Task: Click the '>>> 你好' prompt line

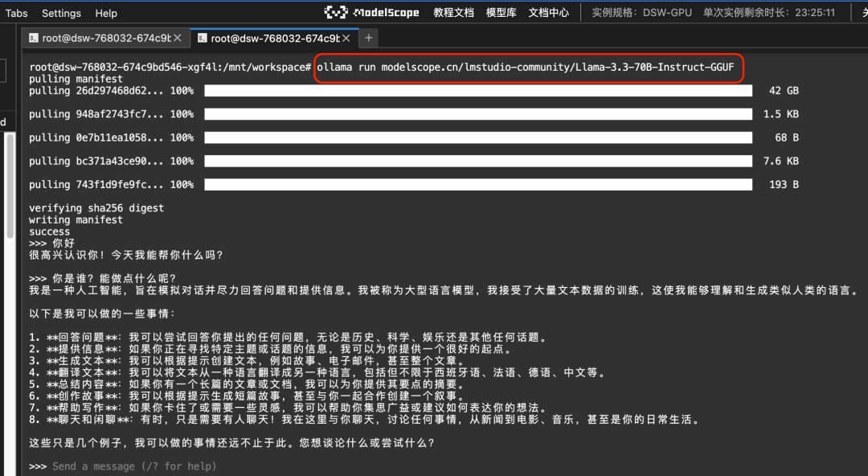Action: [x=51, y=244]
